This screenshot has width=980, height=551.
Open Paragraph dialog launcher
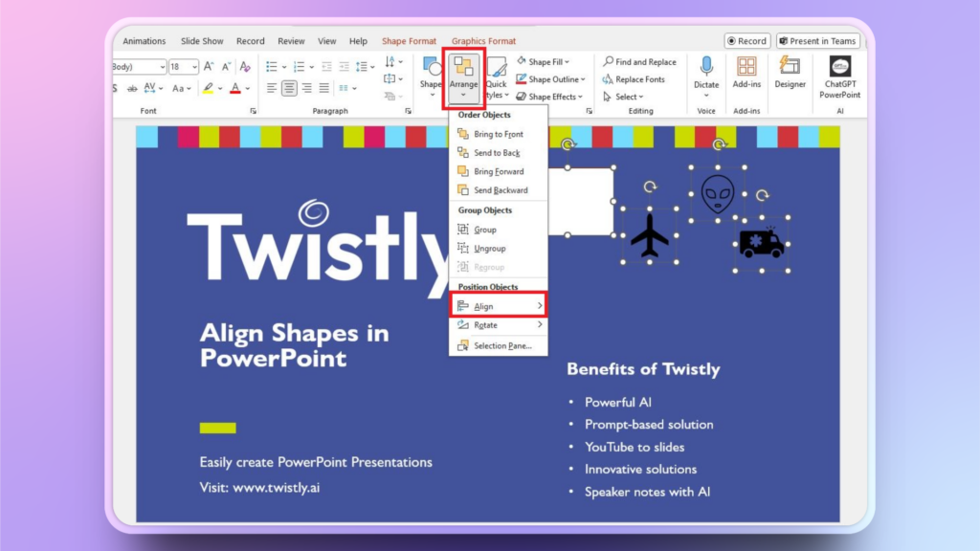pos(408,111)
